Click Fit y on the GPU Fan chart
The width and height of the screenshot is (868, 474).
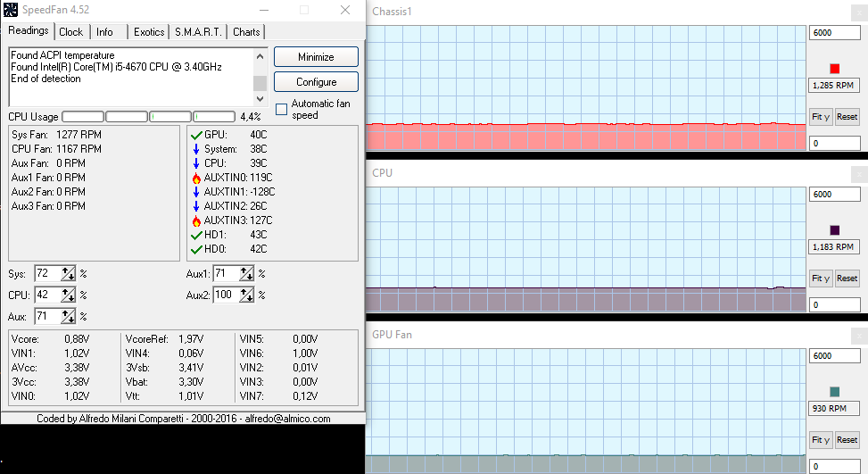pyautogui.click(x=821, y=440)
